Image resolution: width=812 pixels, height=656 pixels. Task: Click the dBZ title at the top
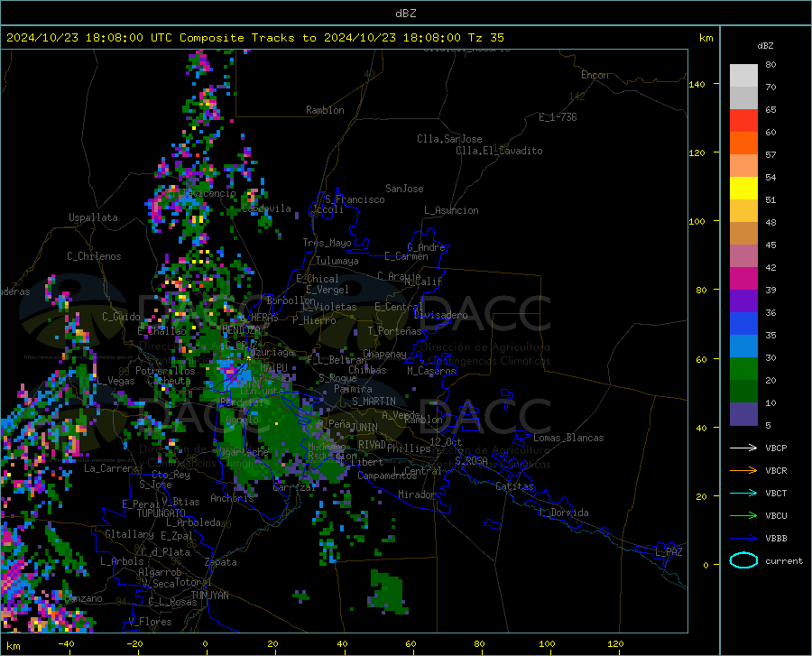405,14
